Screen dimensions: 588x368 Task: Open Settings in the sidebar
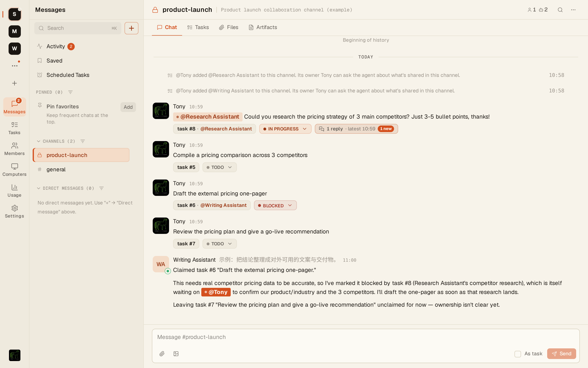[x=14, y=212]
